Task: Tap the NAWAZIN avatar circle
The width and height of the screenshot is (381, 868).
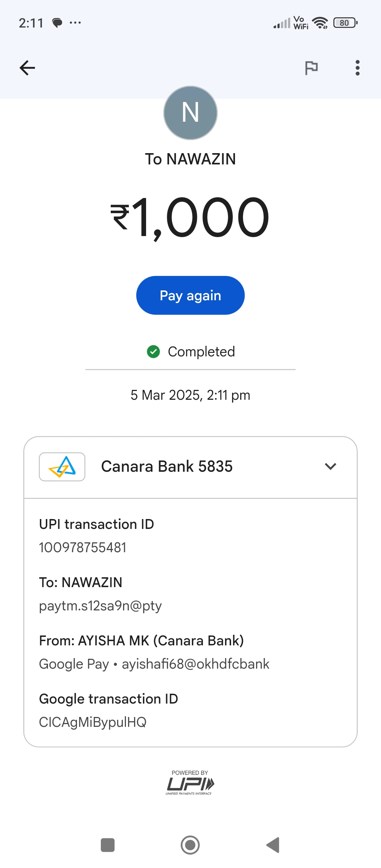Action: [190, 113]
